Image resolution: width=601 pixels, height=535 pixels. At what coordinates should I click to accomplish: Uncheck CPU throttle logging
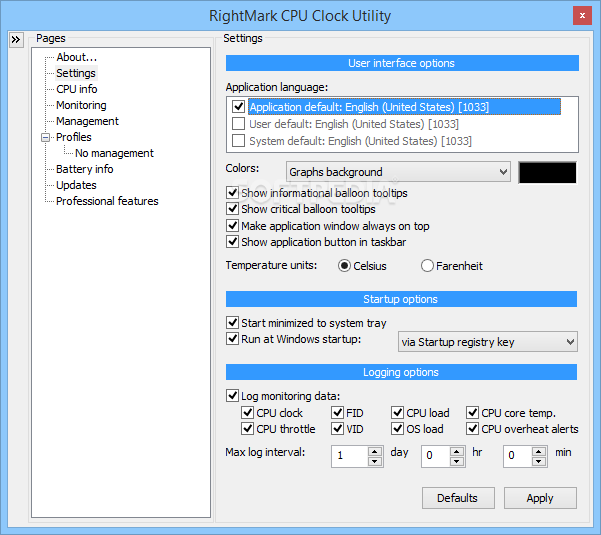[248, 428]
